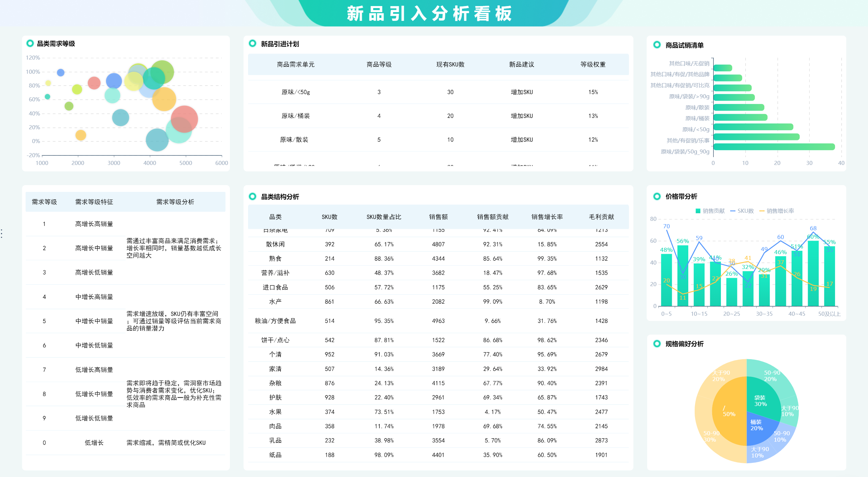Click the 价格带分析 panel circle icon
This screenshot has width=868, height=477.
[x=657, y=197]
